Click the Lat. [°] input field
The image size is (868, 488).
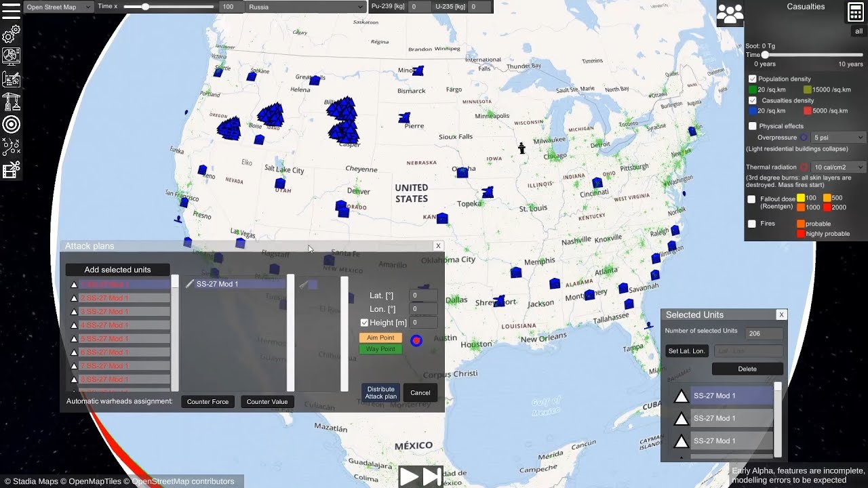click(423, 296)
